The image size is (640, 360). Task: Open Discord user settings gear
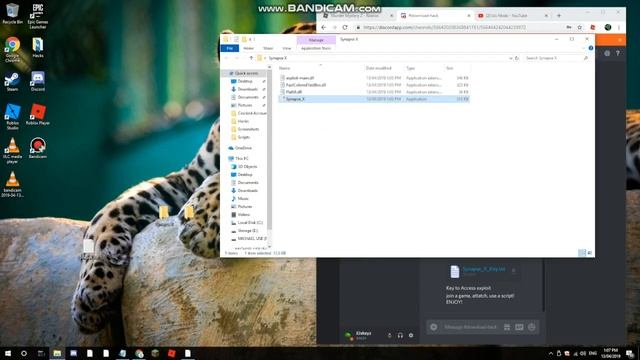tap(411, 335)
